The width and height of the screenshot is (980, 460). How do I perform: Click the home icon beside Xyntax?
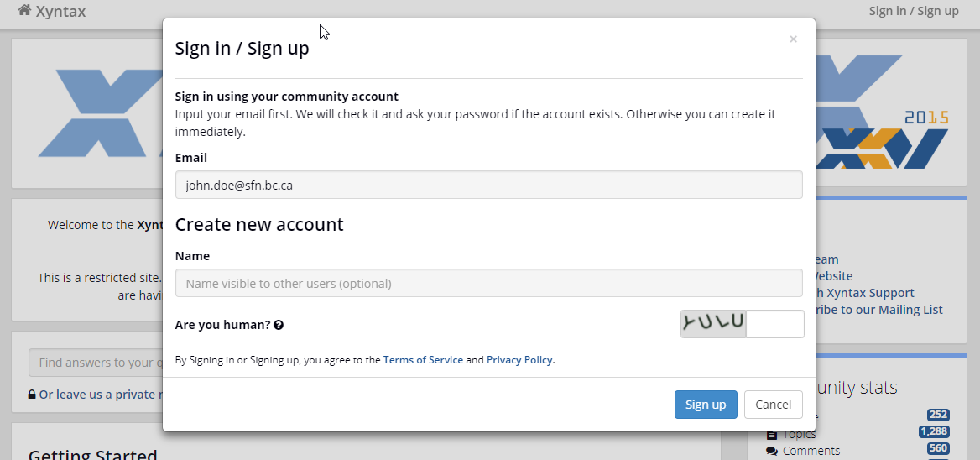(x=24, y=10)
